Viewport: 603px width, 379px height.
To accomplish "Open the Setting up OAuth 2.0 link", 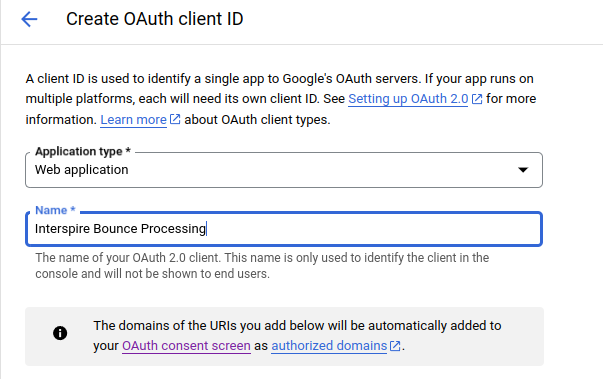I will (408, 99).
